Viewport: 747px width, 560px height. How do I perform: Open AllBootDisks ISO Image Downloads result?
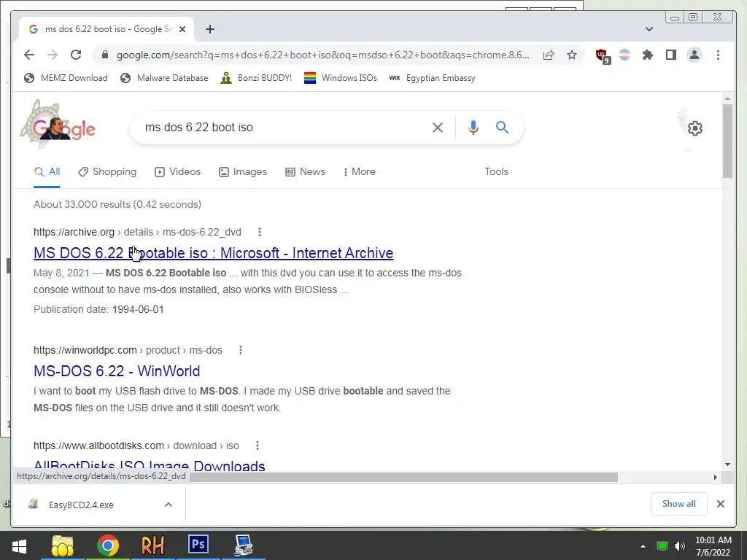point(149,466)
